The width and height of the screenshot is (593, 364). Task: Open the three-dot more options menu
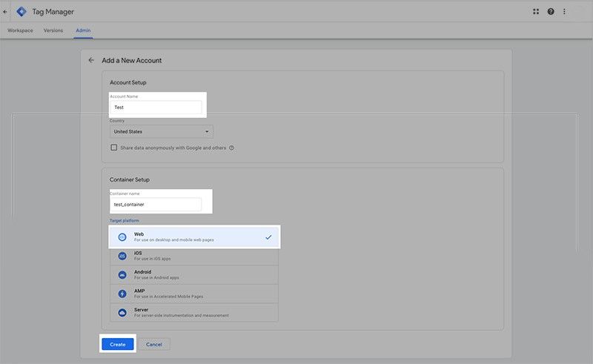coord(564,12)
